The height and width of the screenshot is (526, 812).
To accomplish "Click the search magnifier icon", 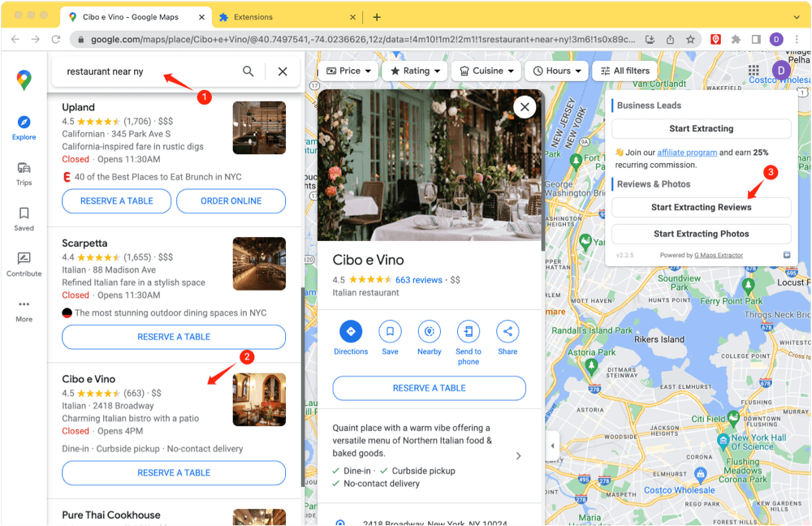I will (248, 71).
